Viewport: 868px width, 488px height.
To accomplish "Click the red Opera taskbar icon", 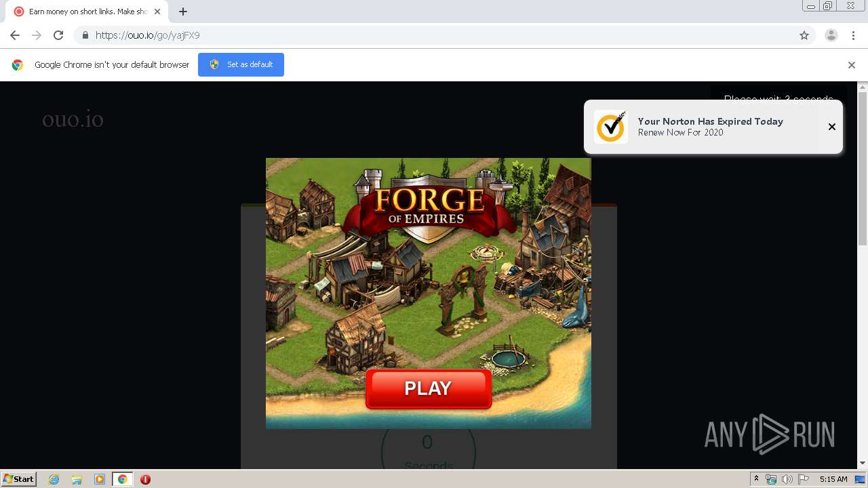I will pyautogui.click(x=145, y=479).
